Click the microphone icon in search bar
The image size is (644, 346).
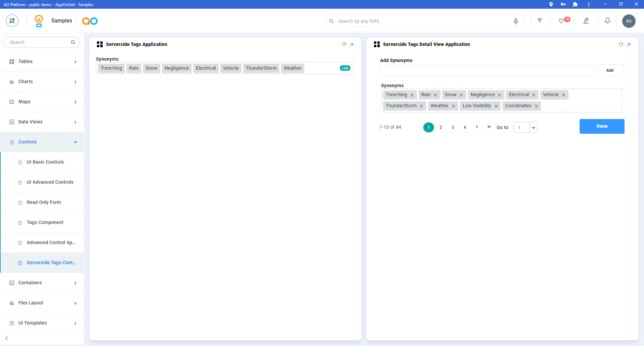(x=516, y=21)
